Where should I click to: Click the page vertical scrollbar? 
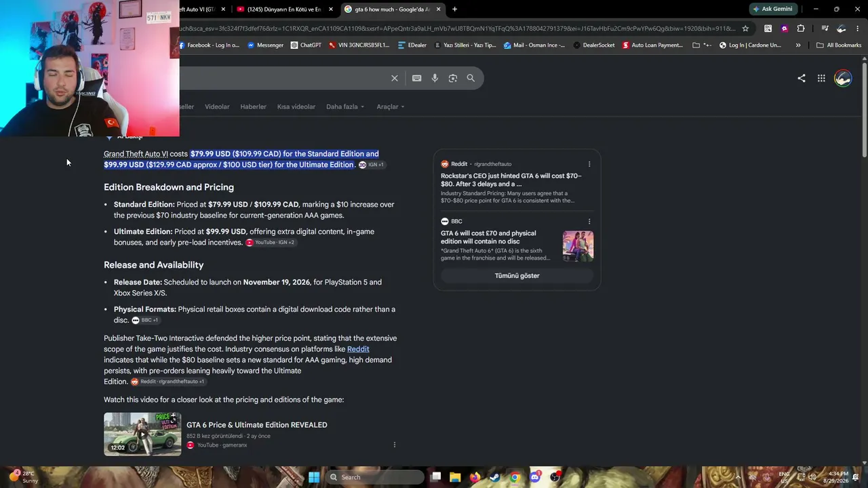tap(865, 111)
